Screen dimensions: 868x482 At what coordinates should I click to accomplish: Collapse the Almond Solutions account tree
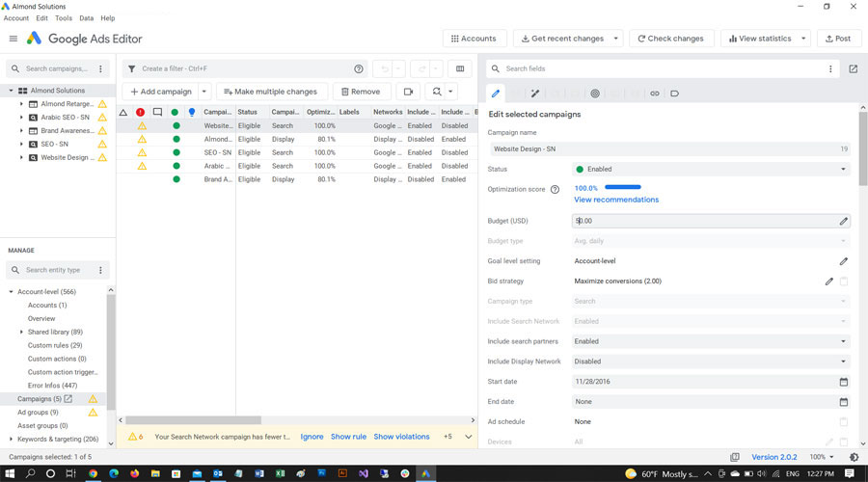[x=11, y=91]
